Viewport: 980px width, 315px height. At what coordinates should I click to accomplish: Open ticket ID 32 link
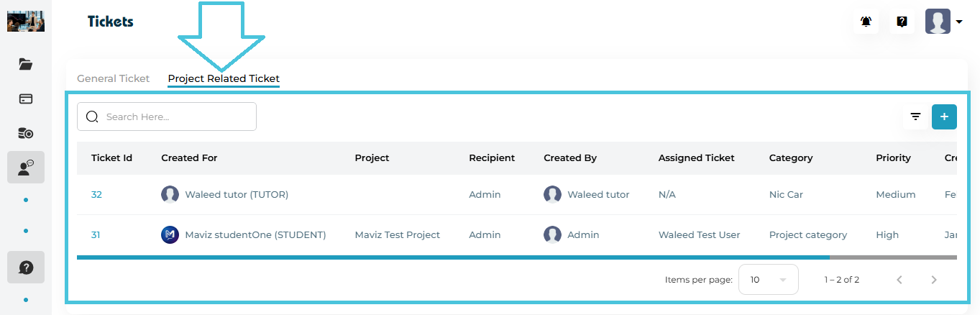pyautogui.click(x=96, y=194)
